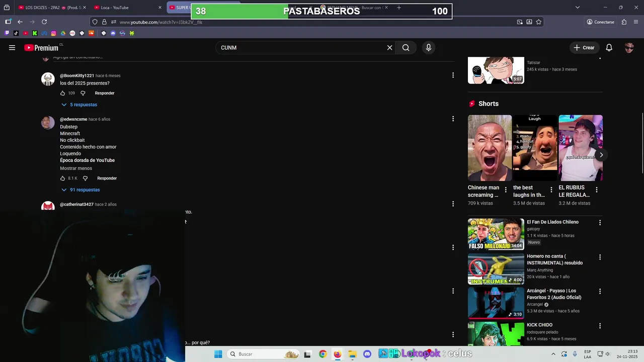644x362 pixels.
Task: Open options for El Fan De Llados video
Action: point(600,222)
